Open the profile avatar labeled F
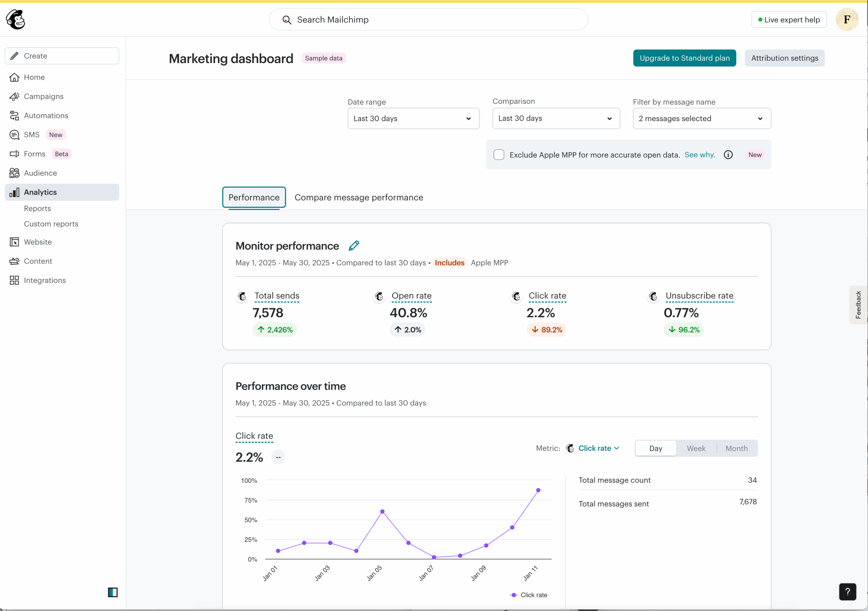The height and width of the screenshot is (611, 868). (x=847, y=19)
